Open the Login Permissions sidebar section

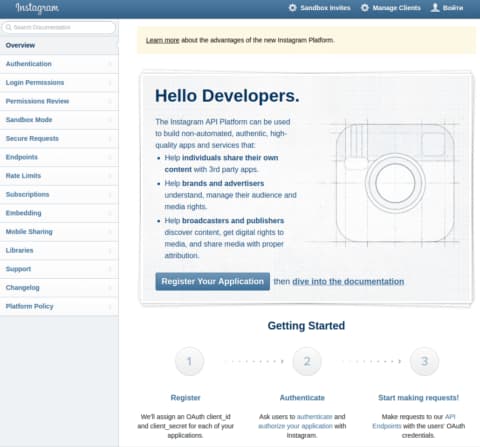pyautogui.click(x=59, y=83)
